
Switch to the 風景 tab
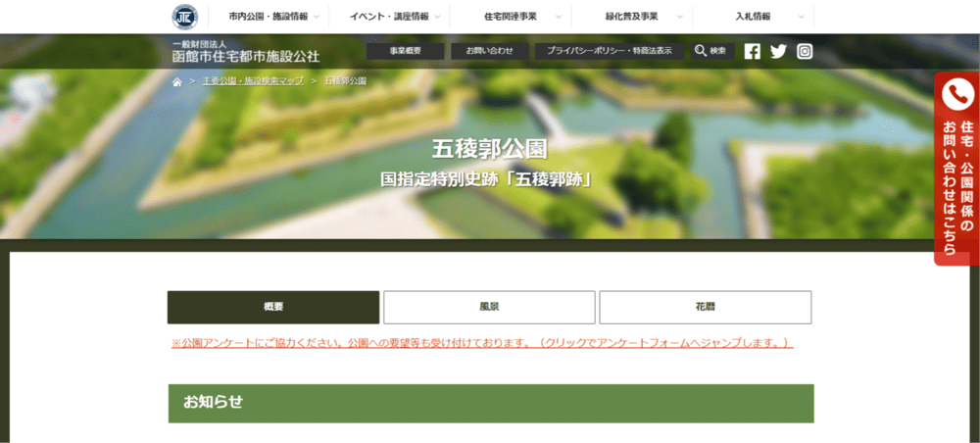[489, 308]
